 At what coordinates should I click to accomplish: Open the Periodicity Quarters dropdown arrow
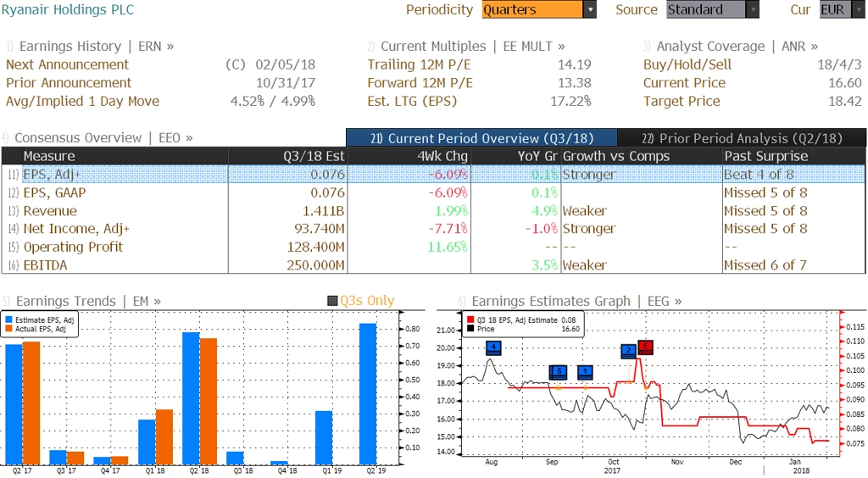pyautogui.click(x=590, y=9)
